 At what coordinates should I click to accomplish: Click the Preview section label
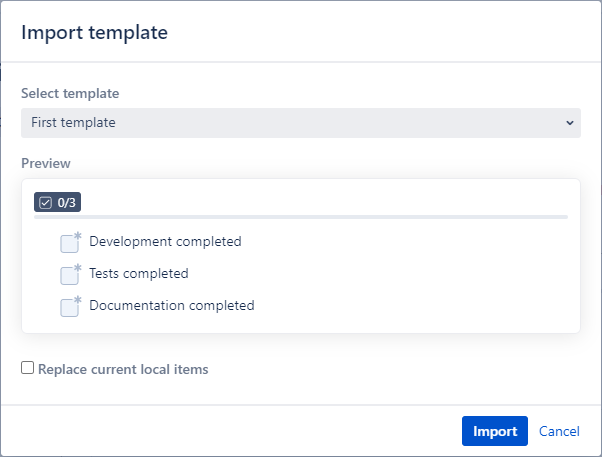[x=46, y=163]
